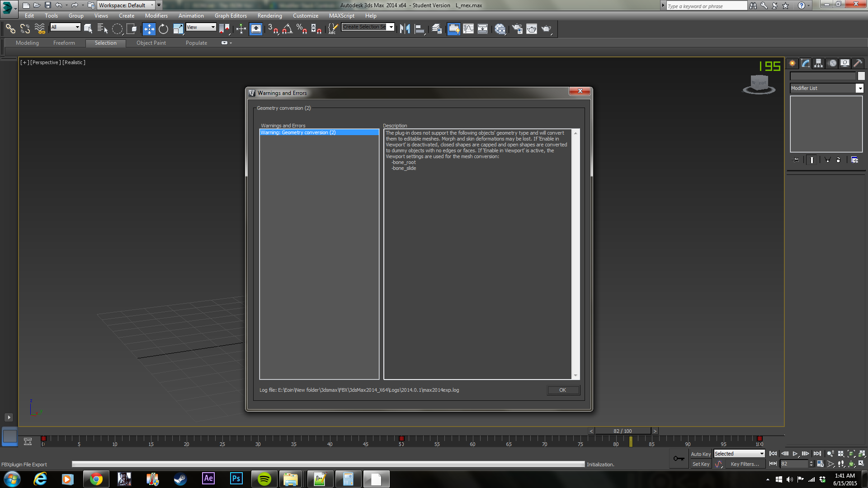This screenshot has height=488, width=868.
Task: Activate Select and Move tool
Action: tap(149, 29)
